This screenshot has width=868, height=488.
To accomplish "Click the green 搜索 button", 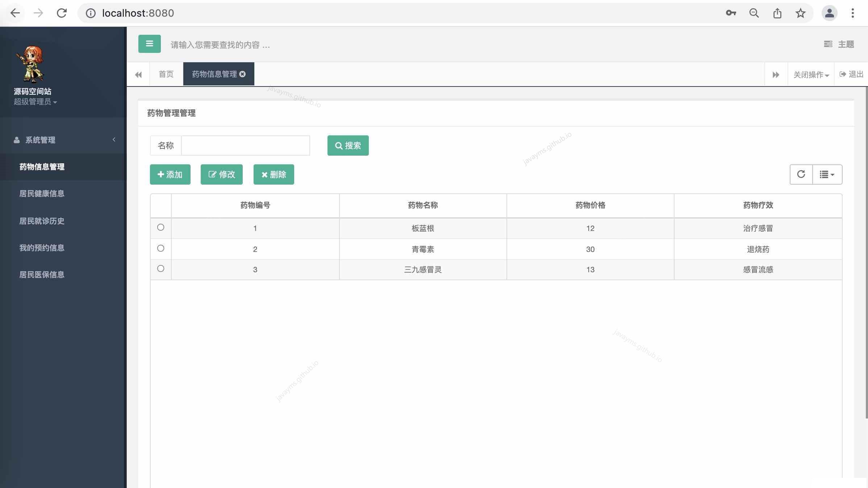I will [x=348, y=146].
